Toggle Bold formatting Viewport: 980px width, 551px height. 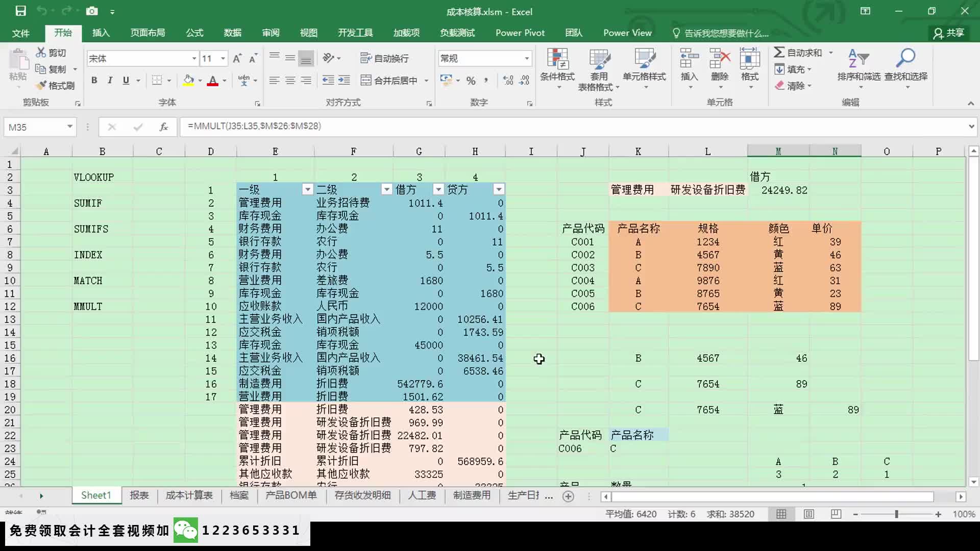[94, 81]
